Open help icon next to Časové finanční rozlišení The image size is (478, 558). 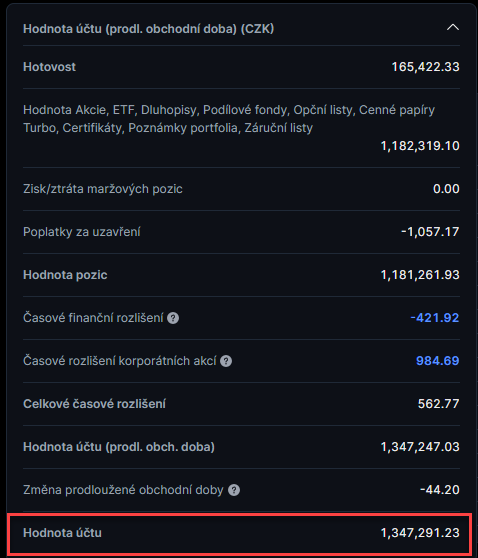tap(173, 318)
